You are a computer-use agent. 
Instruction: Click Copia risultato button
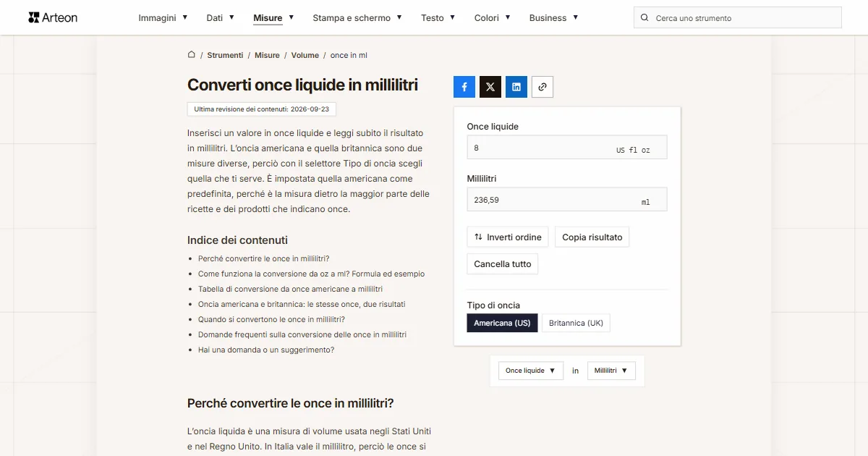592,237
